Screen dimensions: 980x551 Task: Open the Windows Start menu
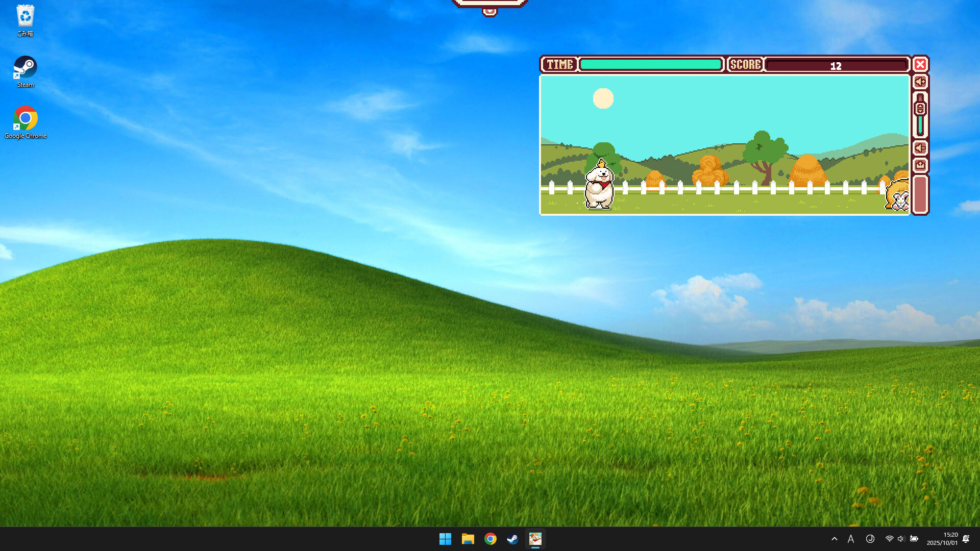(x=445, y=539)
